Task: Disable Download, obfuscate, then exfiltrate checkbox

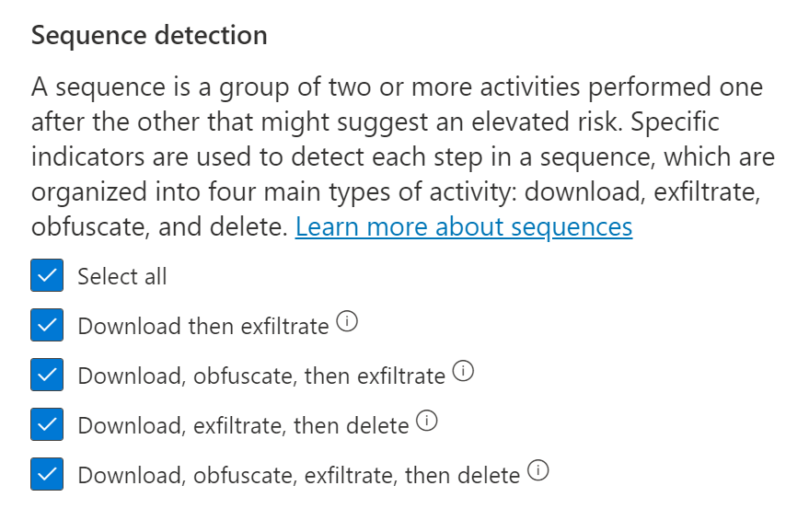Action: click(x=47, y=375)
